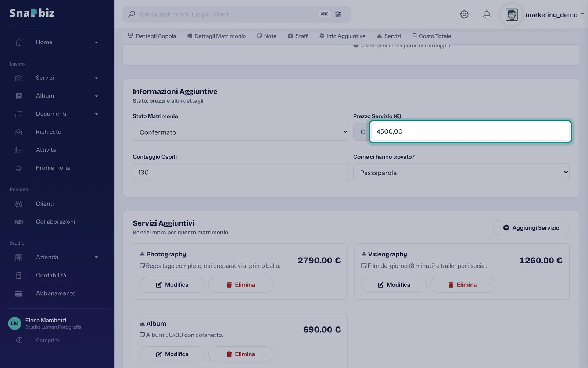Click the Abbonamento card icon
This screenshot has height=368, width=588.
click(19, 294)
